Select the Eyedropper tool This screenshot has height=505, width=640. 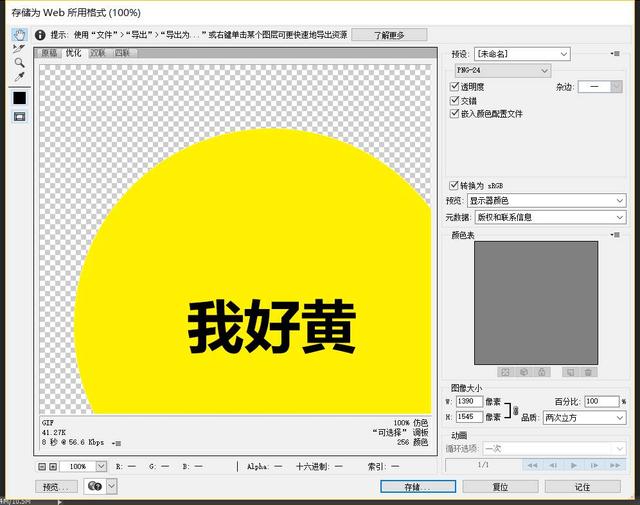pyautogui.click(x=19, y=77)
